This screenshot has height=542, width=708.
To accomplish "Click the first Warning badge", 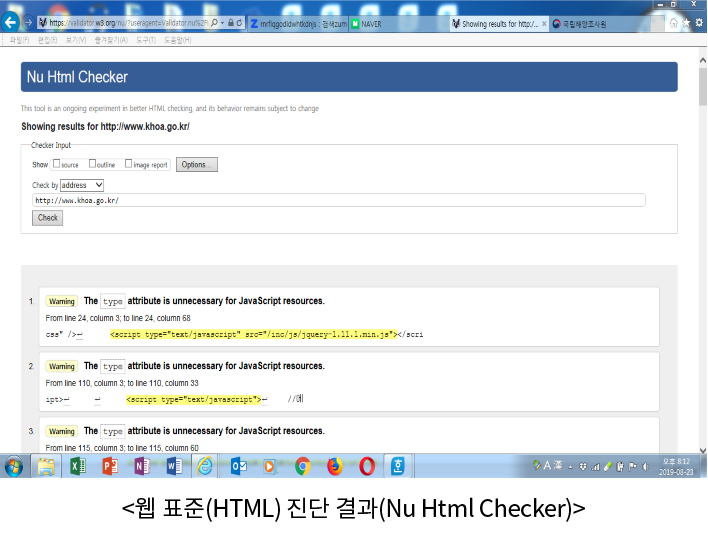I will tap(62, 301).
